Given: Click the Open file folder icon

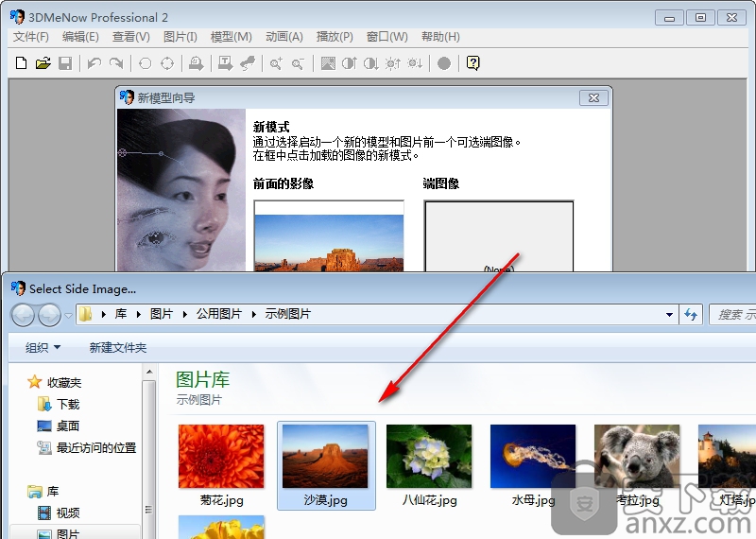Looking at the screenshot, I should [43, 63].
